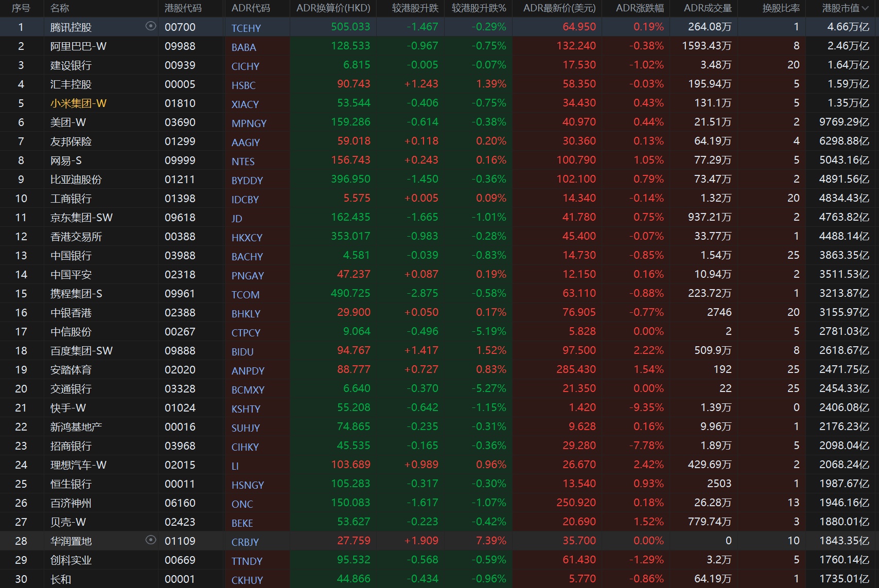Sort by the ADR成交量 column header
This screenshot has height=588, width=879.
[708, 8]
